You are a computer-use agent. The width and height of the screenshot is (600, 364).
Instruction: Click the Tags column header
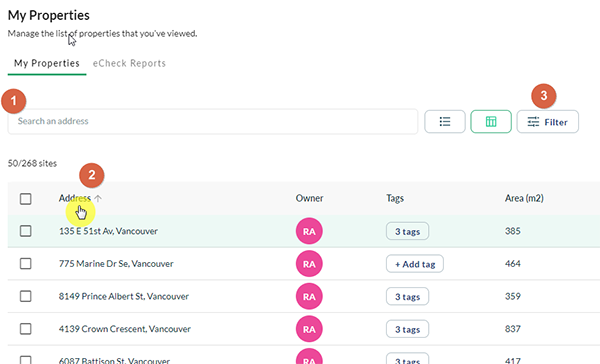(x=395, y=198)
